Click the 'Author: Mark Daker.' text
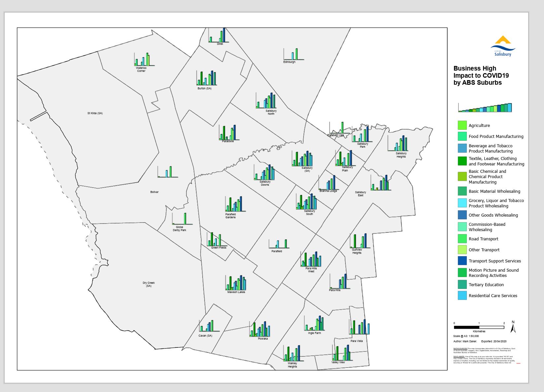 465,341
